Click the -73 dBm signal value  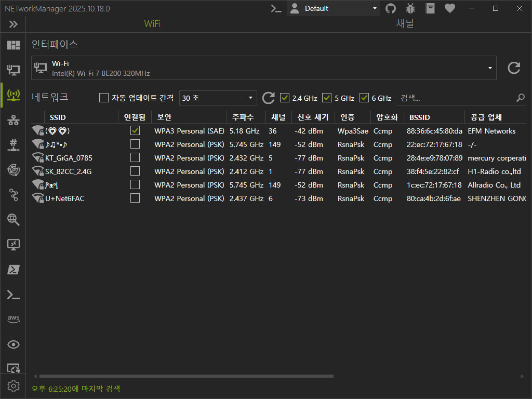tap(309, 198)
